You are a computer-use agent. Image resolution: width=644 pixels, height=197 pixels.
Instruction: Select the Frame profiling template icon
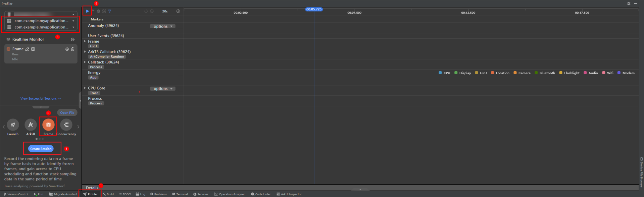[x=48, y=125]
